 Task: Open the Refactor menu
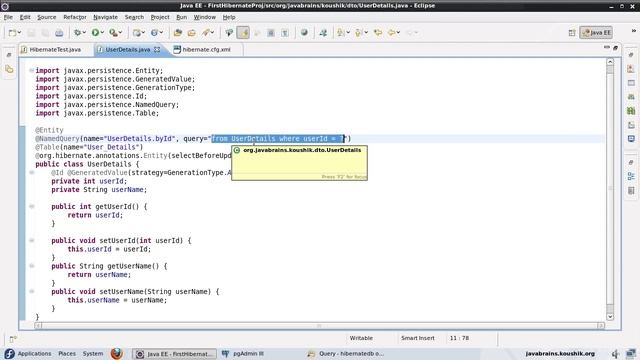click(x=75, y=17)
